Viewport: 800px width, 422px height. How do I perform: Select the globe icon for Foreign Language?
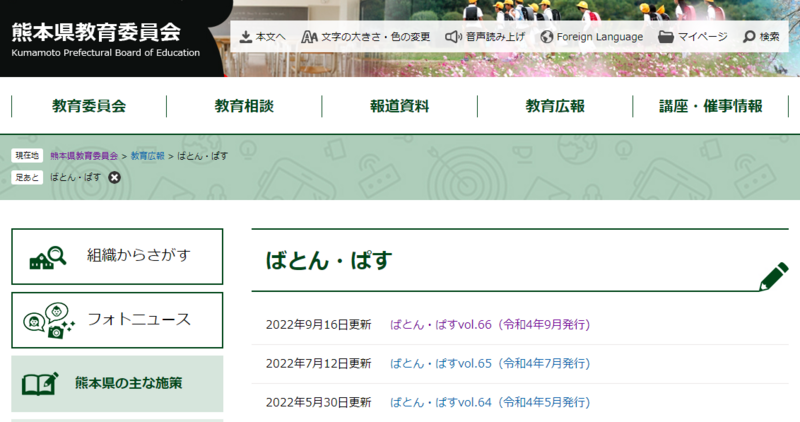click(x=547, y=37)
